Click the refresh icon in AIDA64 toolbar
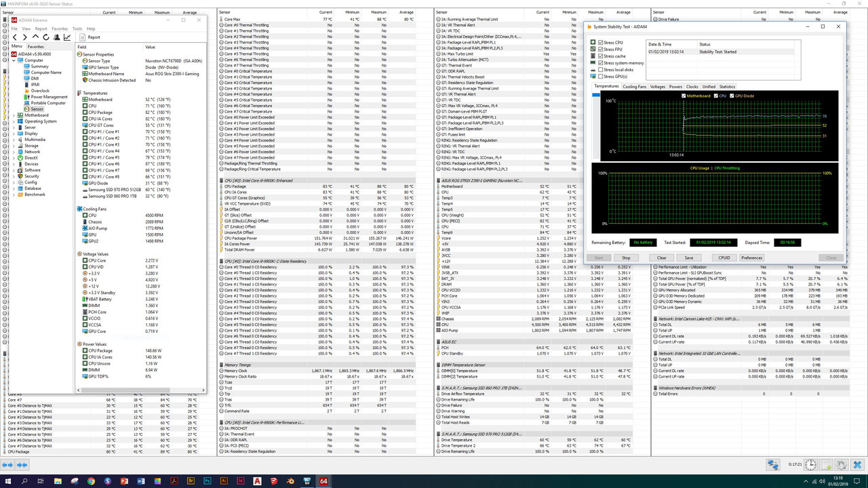Viewport: 868px width, 488px height. [45, 37]
